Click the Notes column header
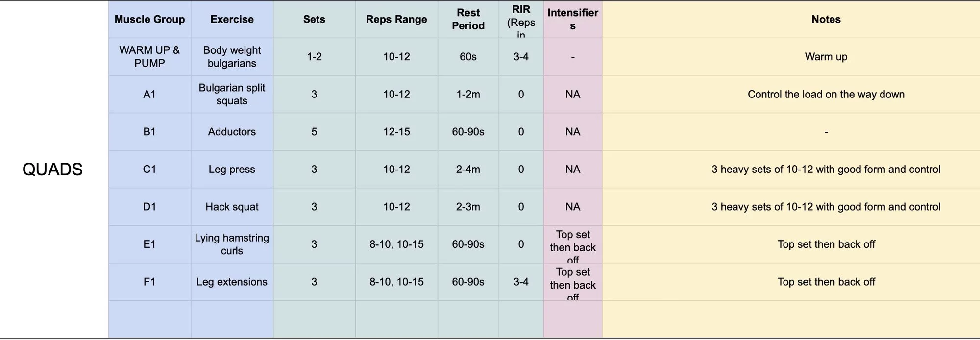 point(826,20)
